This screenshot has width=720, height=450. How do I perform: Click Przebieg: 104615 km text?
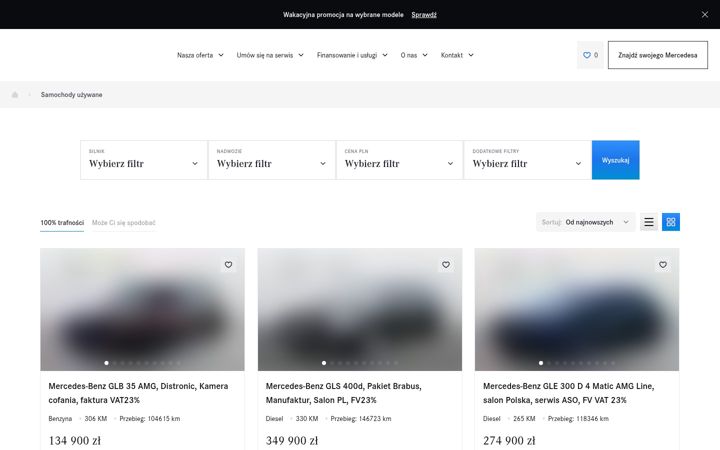point(150,419)
